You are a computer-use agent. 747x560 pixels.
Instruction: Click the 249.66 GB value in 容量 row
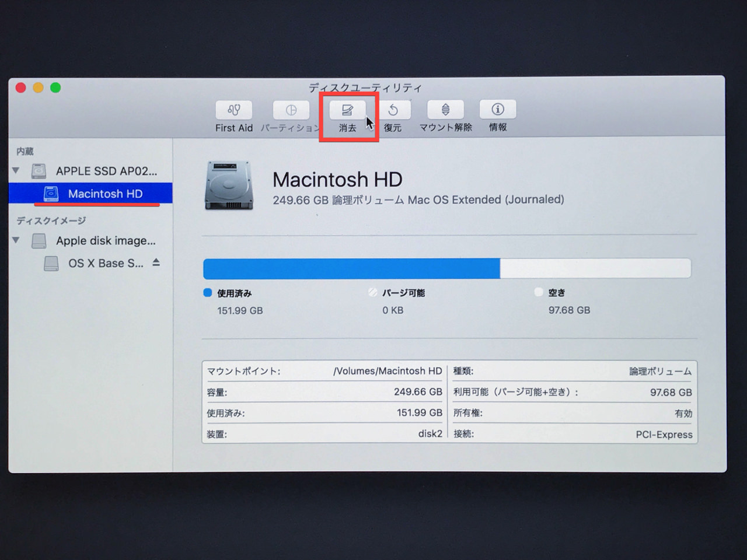(418, 392)
